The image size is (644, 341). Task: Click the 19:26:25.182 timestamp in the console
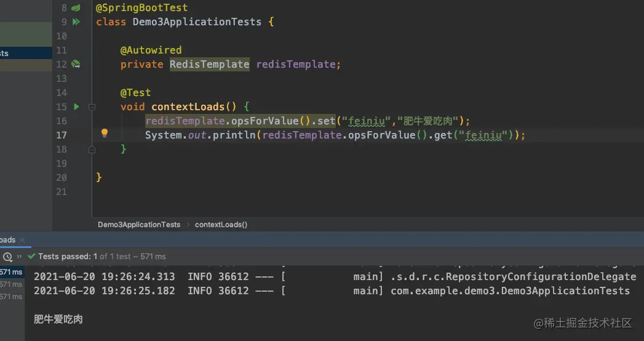point(138,291)
